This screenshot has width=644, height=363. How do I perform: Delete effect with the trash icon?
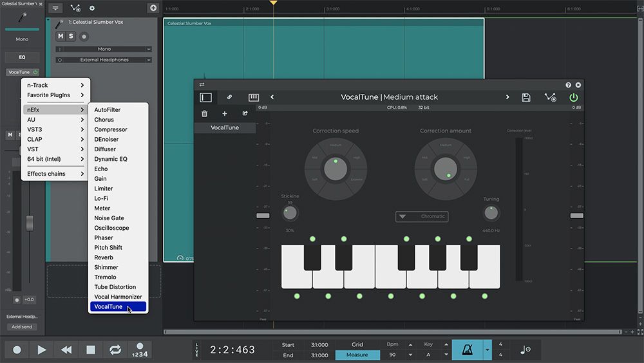point(205,114)
